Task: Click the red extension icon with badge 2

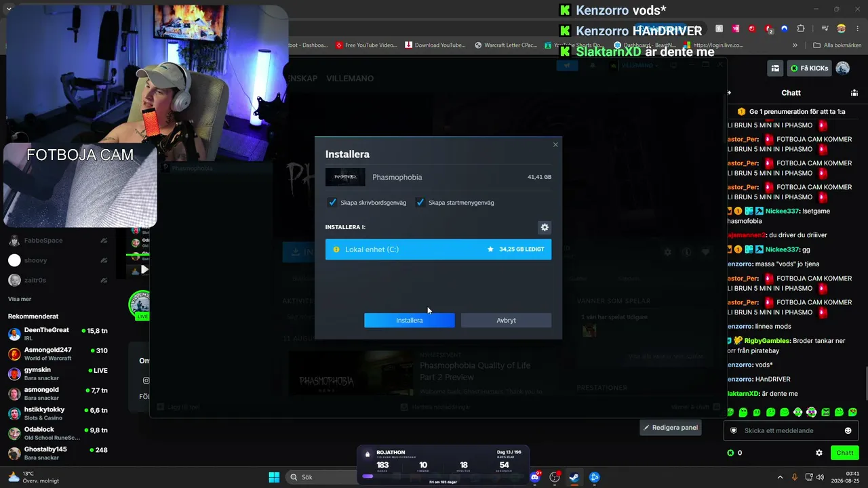Action: 768,28
